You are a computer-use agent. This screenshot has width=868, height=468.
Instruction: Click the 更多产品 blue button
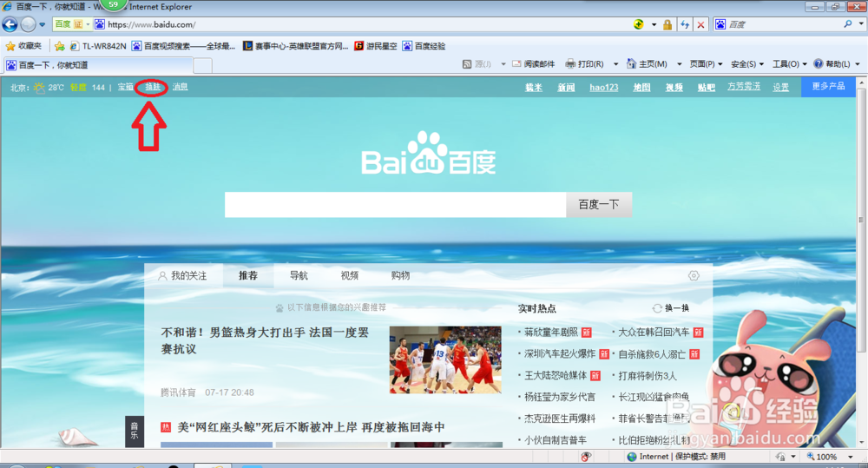tap(828, 87)
